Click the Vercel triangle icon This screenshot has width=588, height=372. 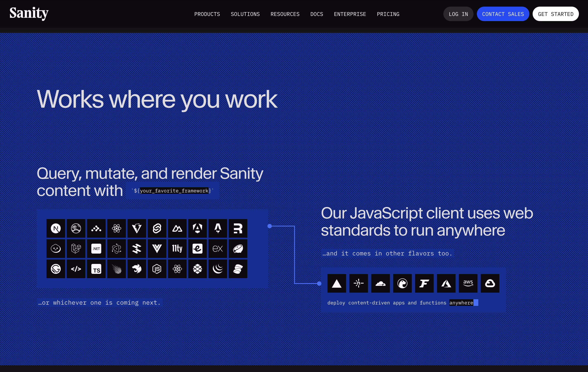(x=337, y=283)
